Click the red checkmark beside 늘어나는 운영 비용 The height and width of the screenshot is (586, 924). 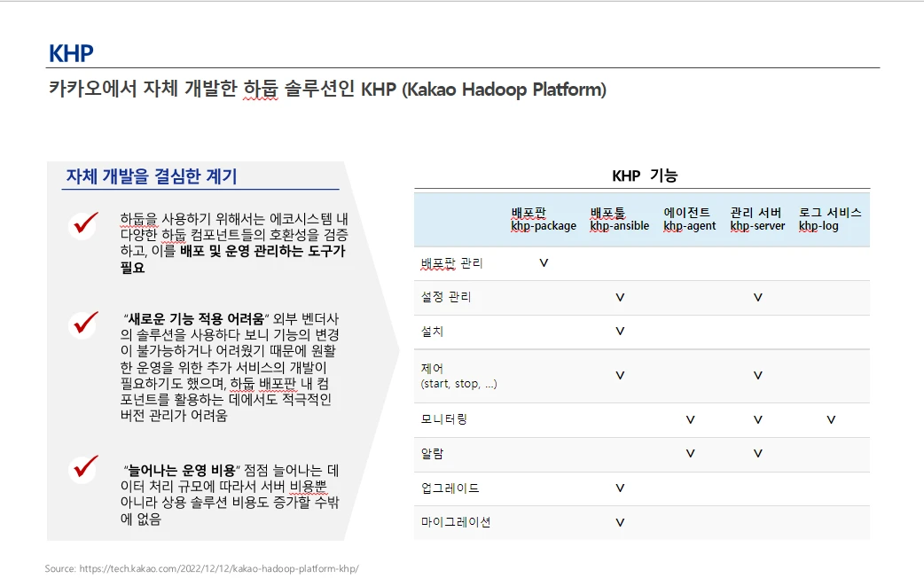pos(85,467)
